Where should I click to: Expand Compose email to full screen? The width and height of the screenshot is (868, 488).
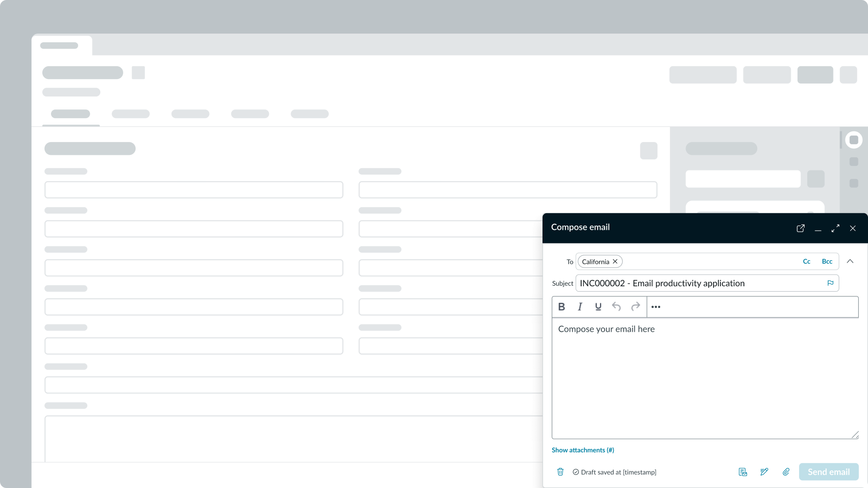[835, 228]
